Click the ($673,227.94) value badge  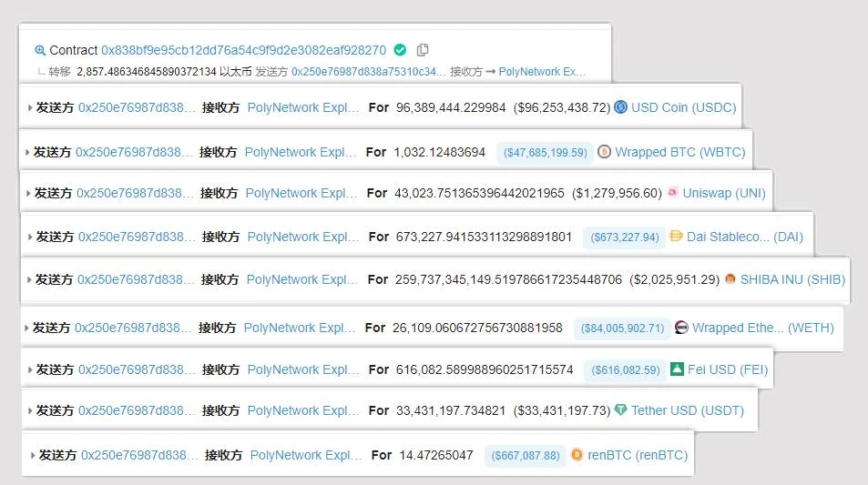[x=625, y=237]
